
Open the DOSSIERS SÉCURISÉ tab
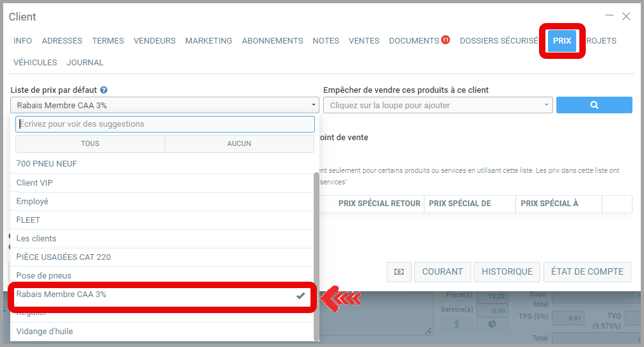tap(499, 40)
